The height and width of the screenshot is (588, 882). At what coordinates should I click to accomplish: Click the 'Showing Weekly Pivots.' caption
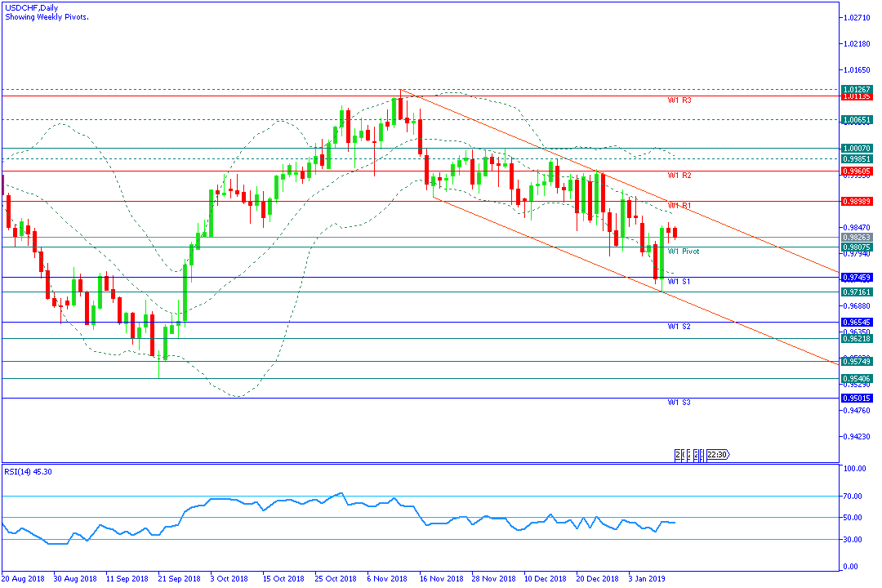tap(47, 17)
